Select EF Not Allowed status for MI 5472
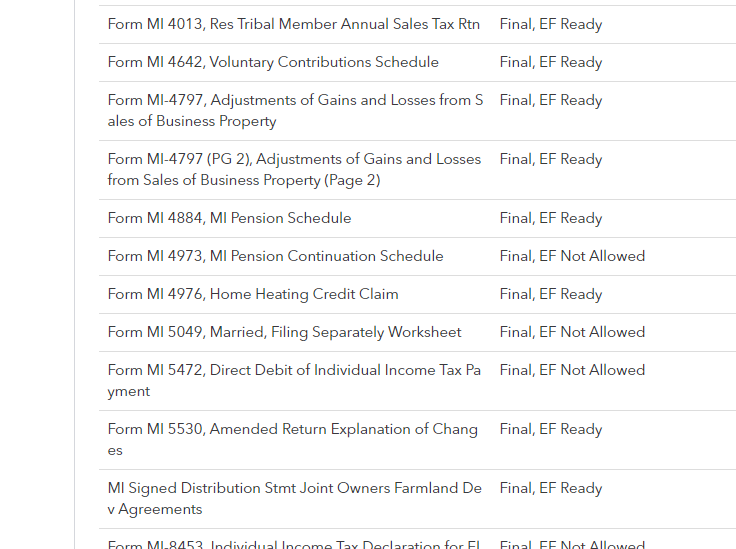The width and height of the screenshot is (736, 549). [572, 370]
